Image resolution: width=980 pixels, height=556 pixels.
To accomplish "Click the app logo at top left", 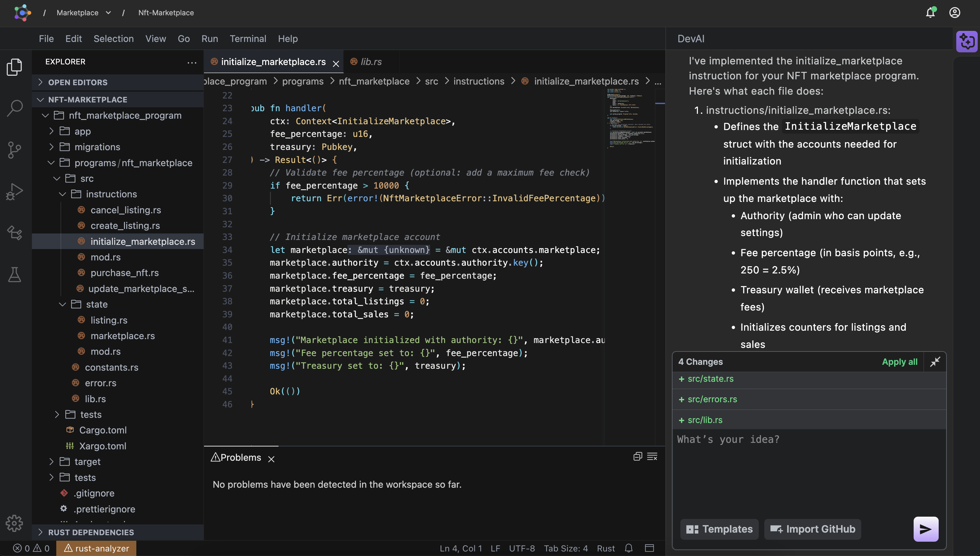I will 22,13.
